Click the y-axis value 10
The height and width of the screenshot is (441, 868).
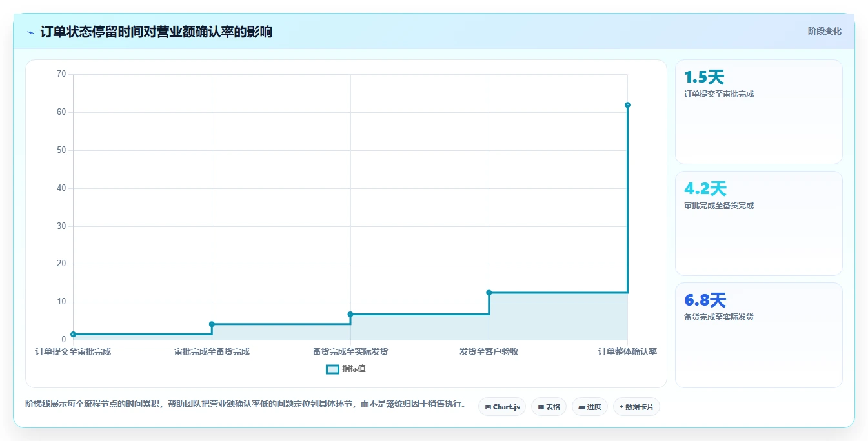click(x=61, y=302)
